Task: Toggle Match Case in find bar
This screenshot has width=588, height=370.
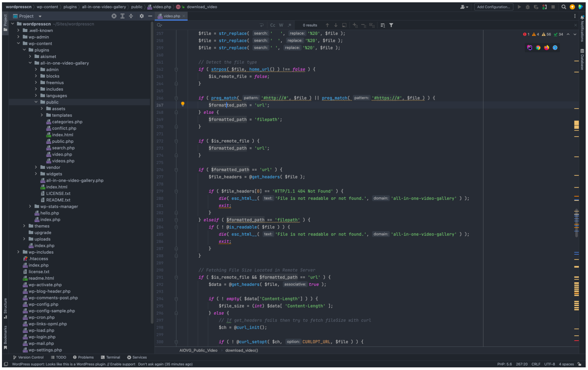Action: 273,25
